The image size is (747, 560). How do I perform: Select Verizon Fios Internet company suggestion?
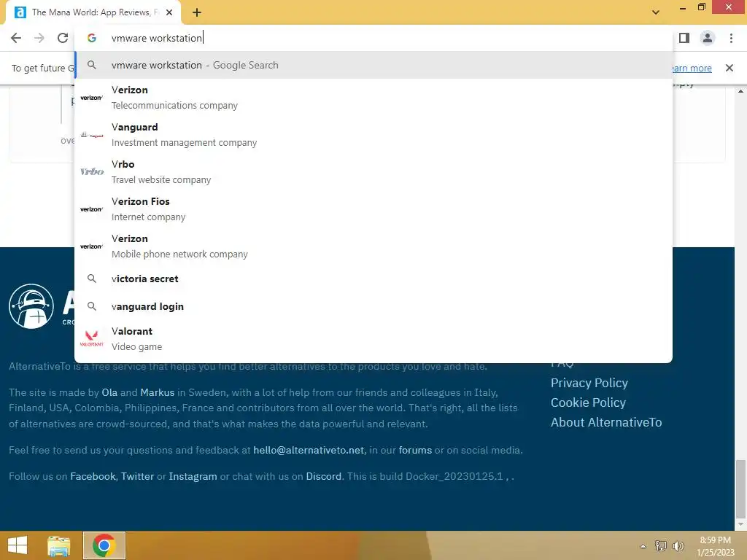click(373, 209)
